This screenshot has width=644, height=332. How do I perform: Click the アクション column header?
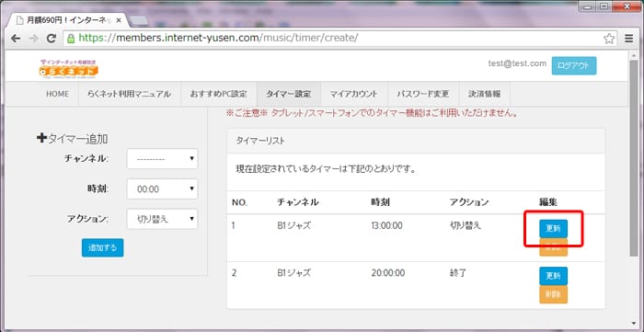click(469, 202)
